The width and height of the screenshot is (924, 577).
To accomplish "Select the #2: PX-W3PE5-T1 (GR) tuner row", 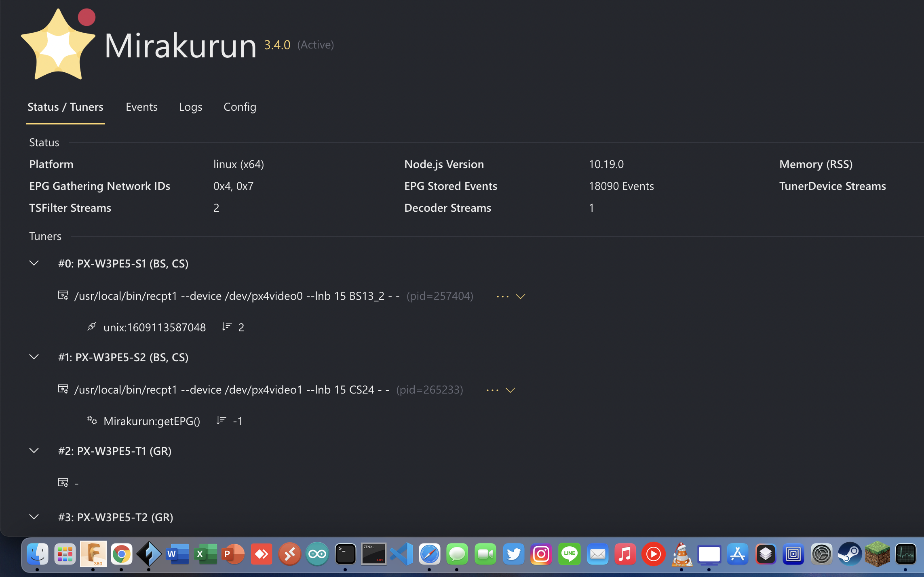I will tap(115, 451).
